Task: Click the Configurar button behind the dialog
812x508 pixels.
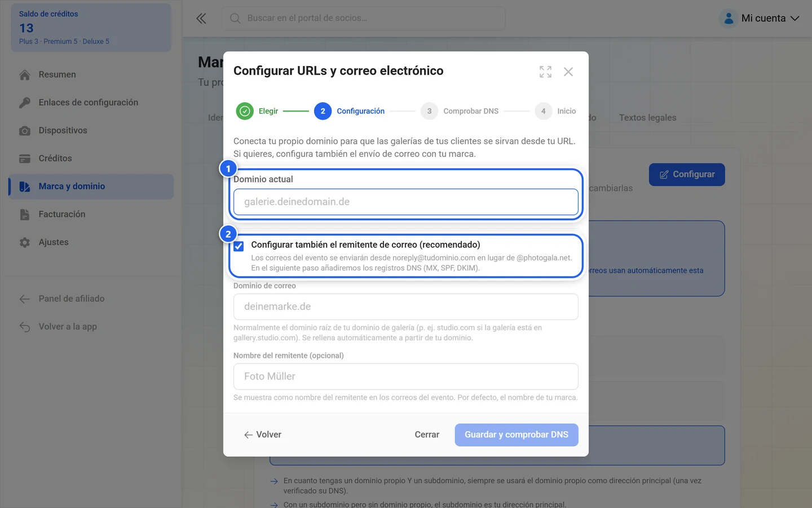Action: click(x=687, y=174)
